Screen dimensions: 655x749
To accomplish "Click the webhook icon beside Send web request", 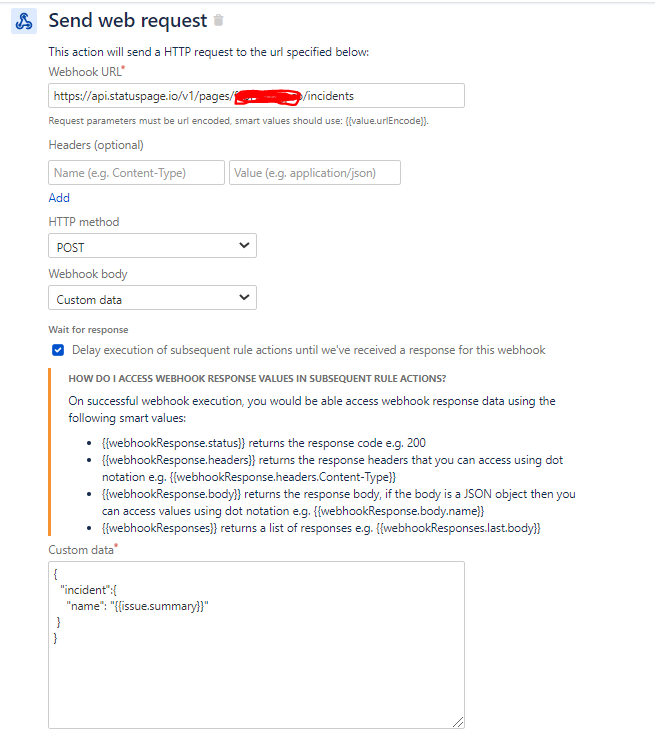I will pos(24,21).
